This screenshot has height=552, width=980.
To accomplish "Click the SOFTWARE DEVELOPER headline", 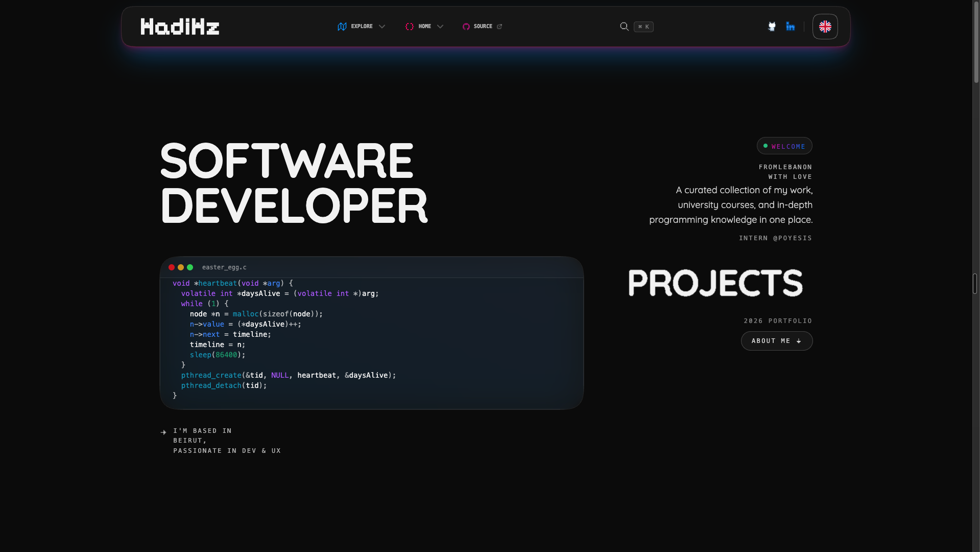I will click(x=294, y=183).
